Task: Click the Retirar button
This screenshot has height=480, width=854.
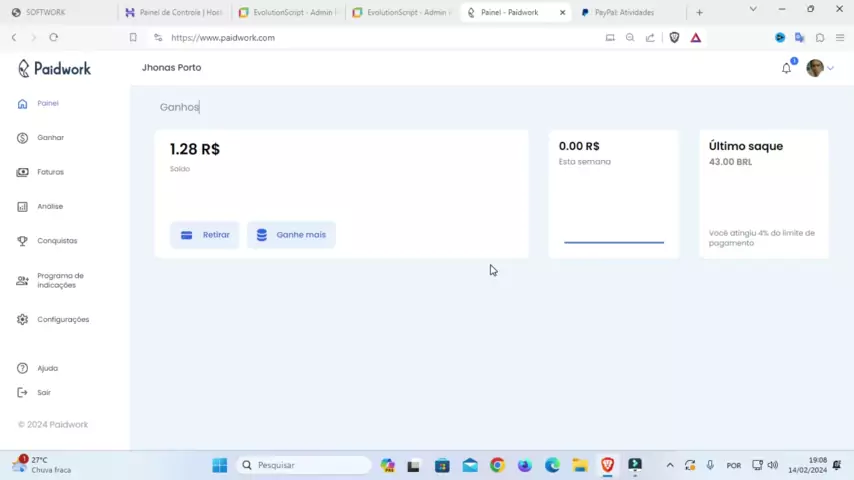Action: tap(205, 235)
